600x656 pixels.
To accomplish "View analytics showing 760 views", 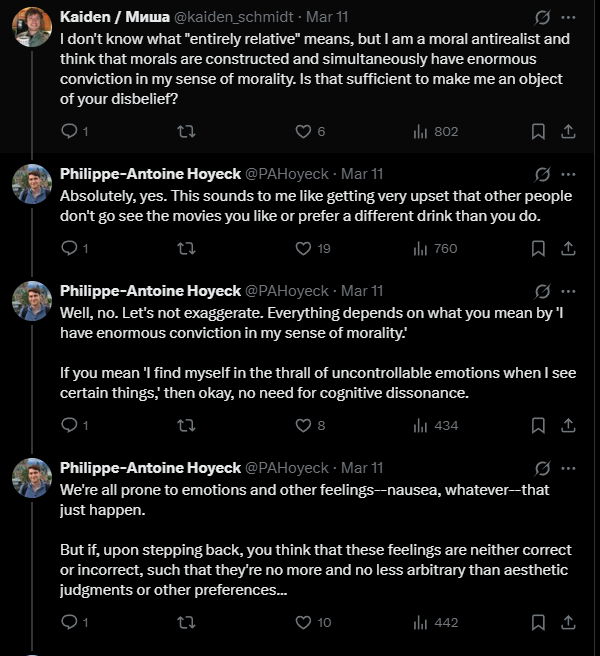I will 435,249.
